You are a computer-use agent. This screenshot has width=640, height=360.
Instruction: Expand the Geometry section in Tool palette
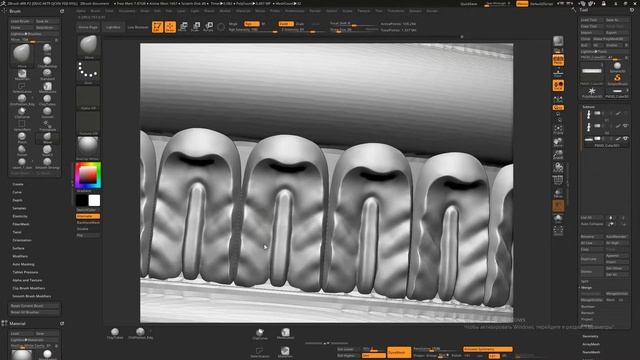590,336
